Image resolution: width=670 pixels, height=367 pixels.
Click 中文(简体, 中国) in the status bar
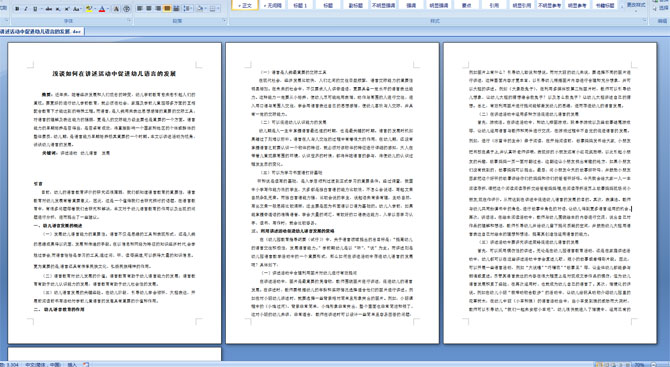point(43,364)
